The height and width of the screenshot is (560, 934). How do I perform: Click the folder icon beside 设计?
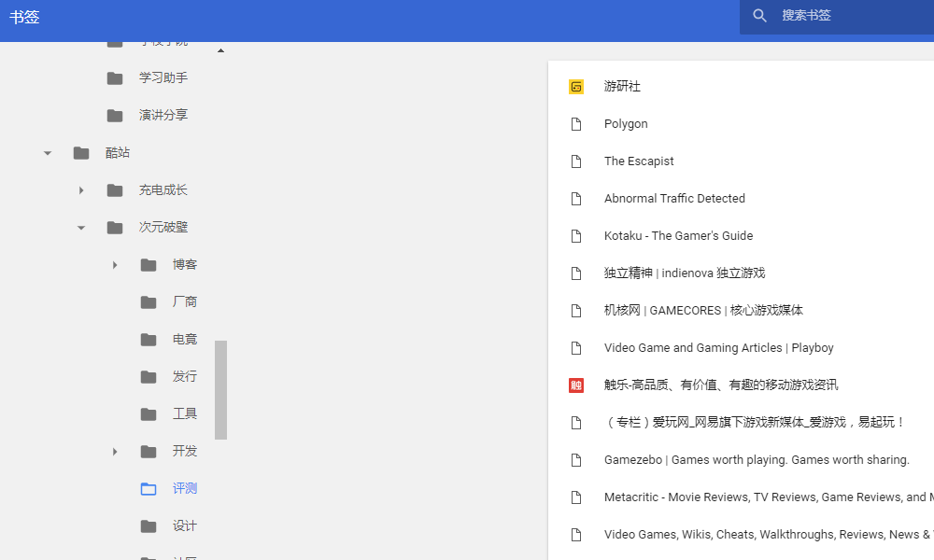coord(149,526)
